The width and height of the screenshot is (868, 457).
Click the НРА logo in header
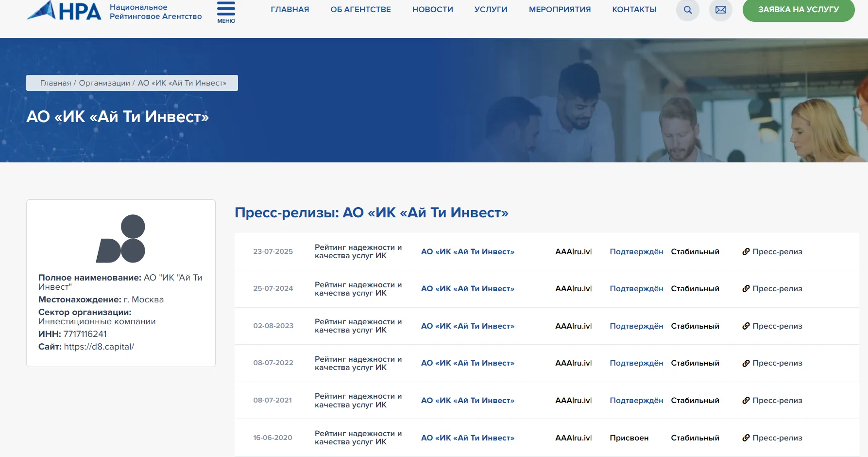point(64,11)
